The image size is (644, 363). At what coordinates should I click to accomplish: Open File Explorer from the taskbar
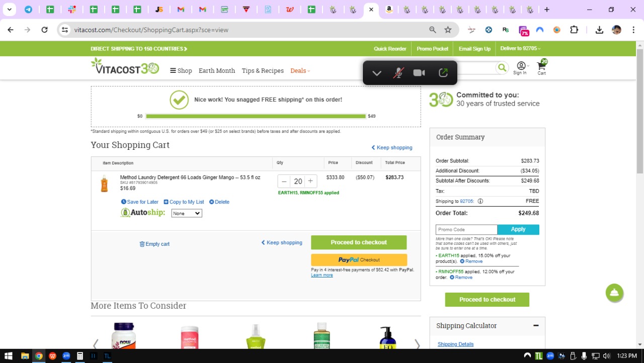pyautogui.click(x=25, y=356)
